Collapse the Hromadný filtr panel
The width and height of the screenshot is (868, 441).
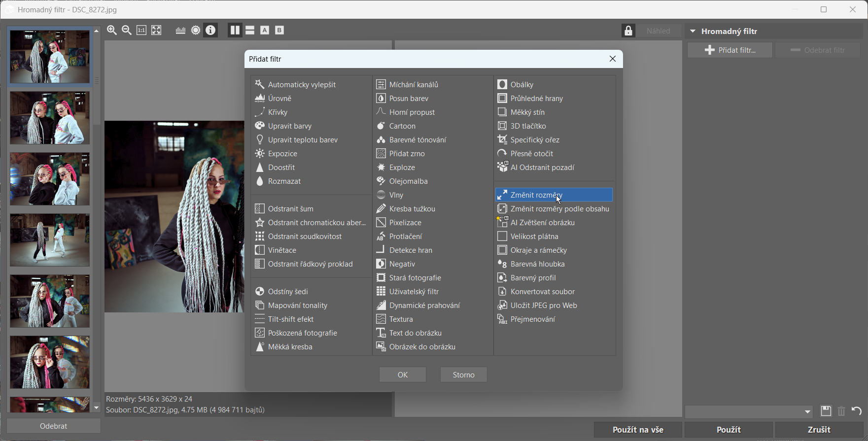[x=693, y=31]
